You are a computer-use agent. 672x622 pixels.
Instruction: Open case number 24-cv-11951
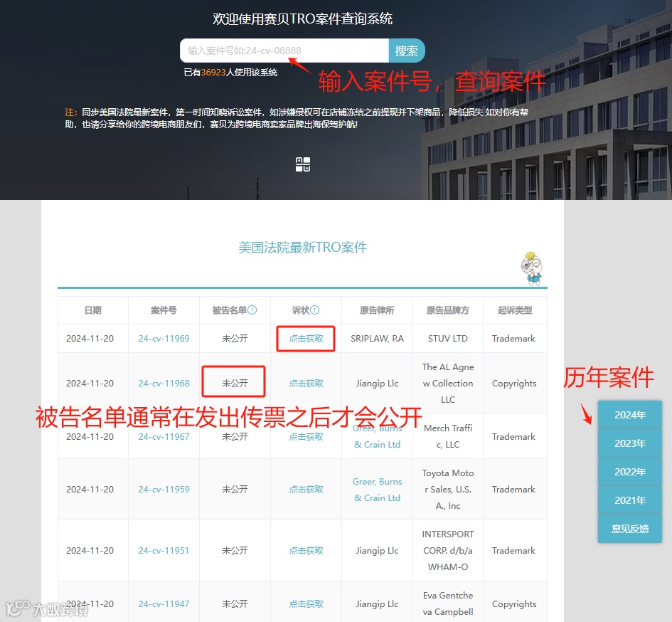coord(164,550)
